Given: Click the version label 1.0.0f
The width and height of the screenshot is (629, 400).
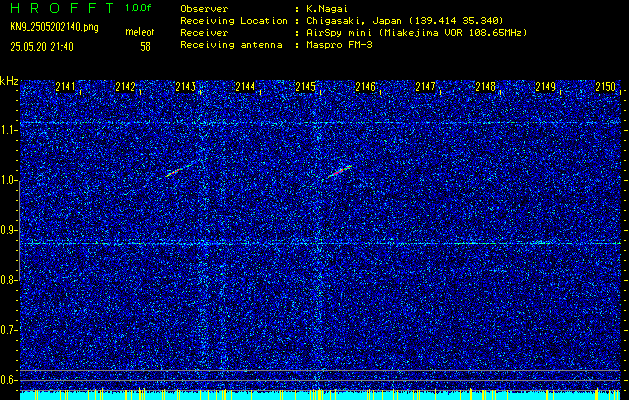Looking at the screenshot, I should pyautogui.click(x=138, y=8).
